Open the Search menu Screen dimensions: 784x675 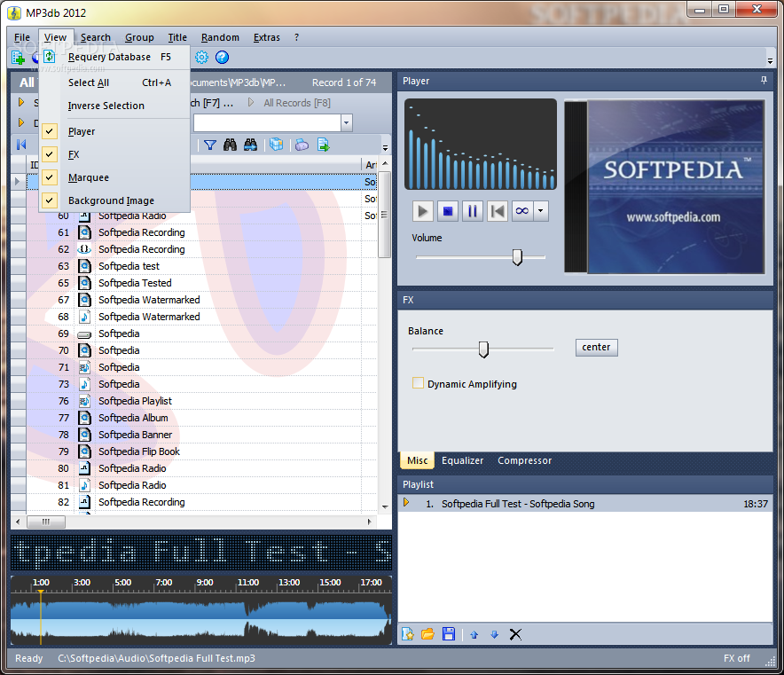click(x=96, y=37)
